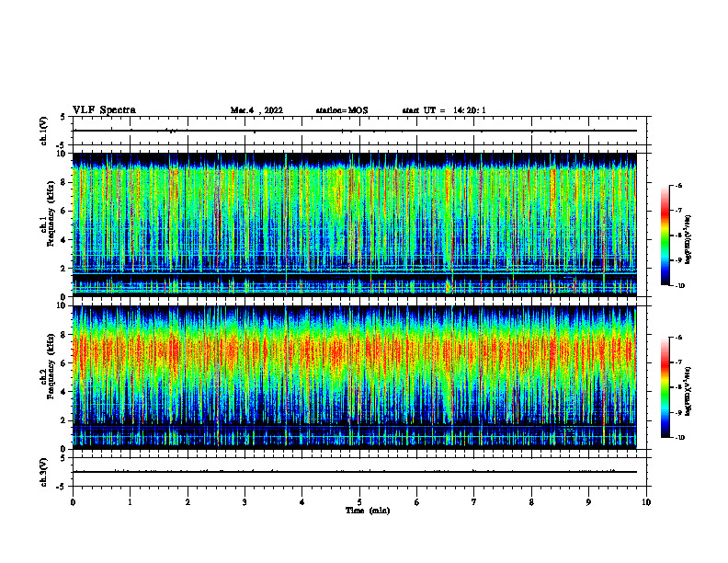Viewport: 728px width, 563px height.
Task: Click time axis tick label "2"
Action: 188,502
